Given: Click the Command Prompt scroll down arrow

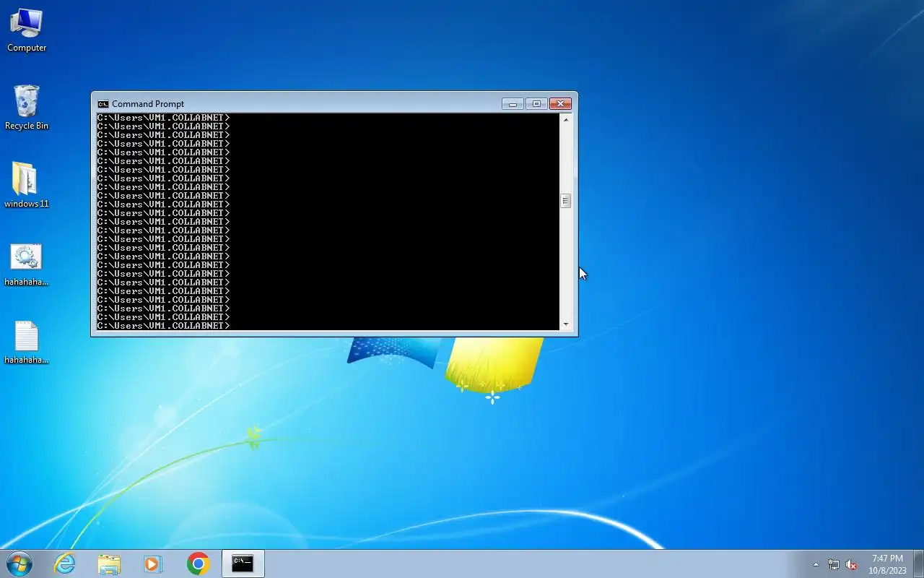Looking at the screenshot, I should click(566, 324).
